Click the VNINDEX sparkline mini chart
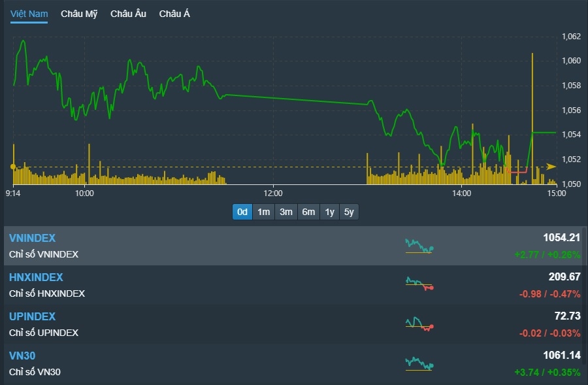Screen dimensions: 588x385 click(x=419, y=246)
